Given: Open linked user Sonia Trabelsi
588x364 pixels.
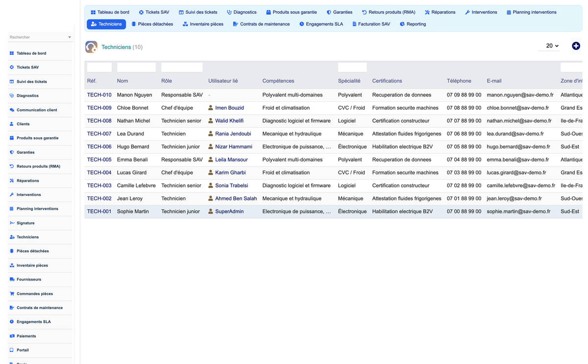Looking at the screenshot, I should point(231,186).
